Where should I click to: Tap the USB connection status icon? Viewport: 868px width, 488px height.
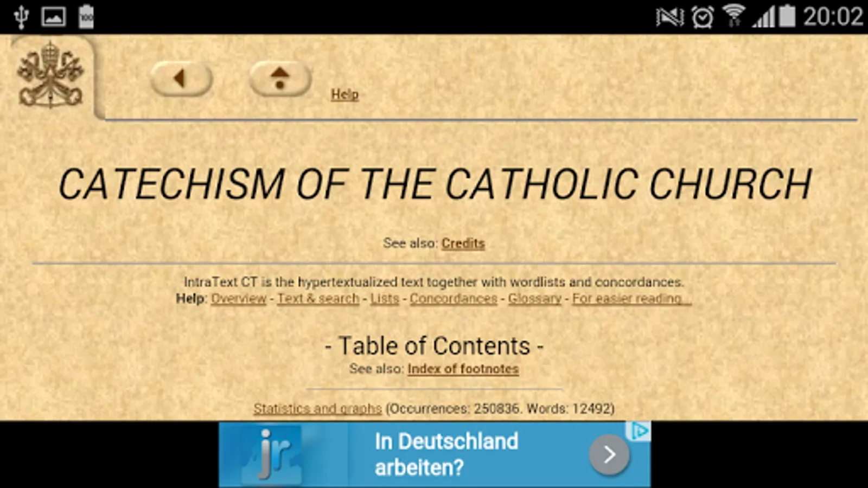point(21,16)
